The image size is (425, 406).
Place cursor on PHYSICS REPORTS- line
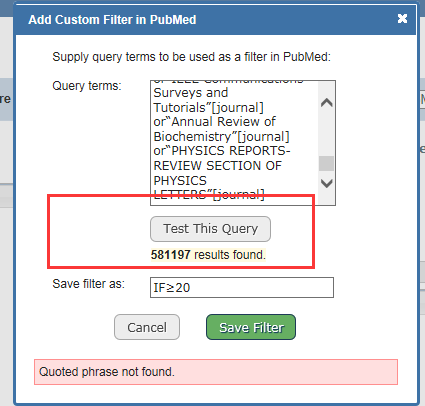(222, 151)
